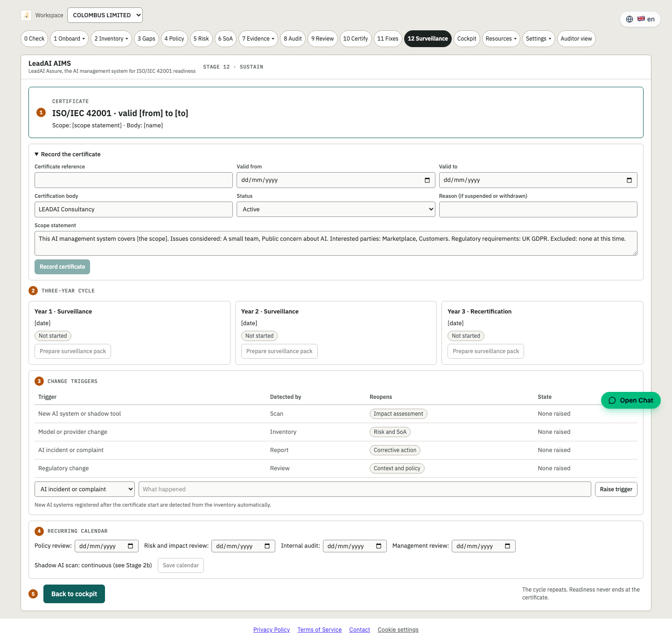Switch to the Cockpit tab
The width and height of the screenshot is (672, 641).
(467, 39)
